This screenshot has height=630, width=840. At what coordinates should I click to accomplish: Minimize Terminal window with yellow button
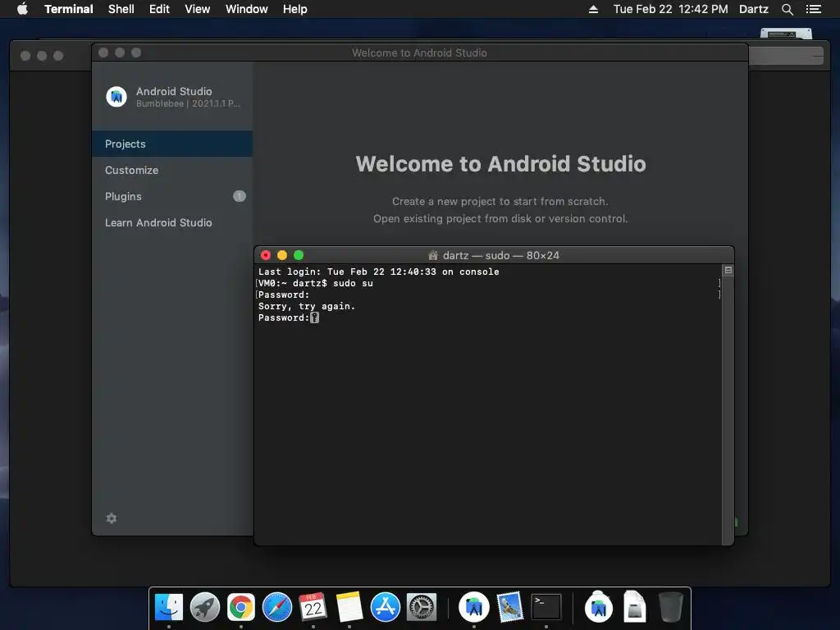(282, 255)
